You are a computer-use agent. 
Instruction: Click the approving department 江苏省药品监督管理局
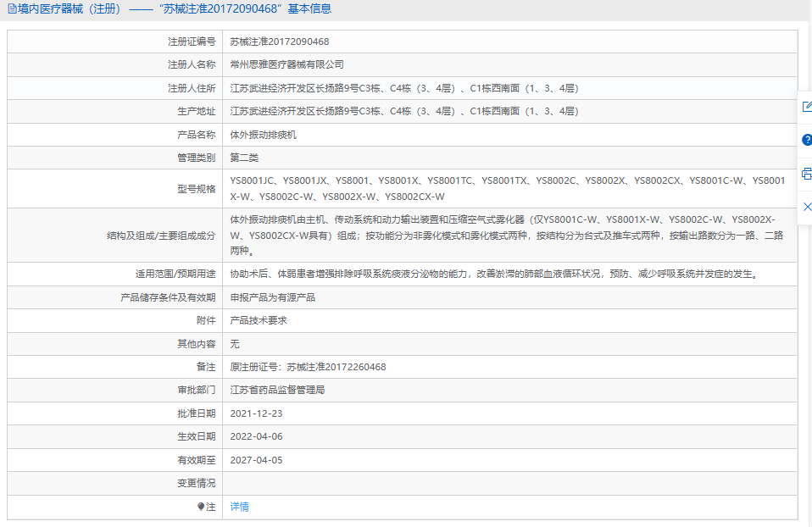(278, 391)
